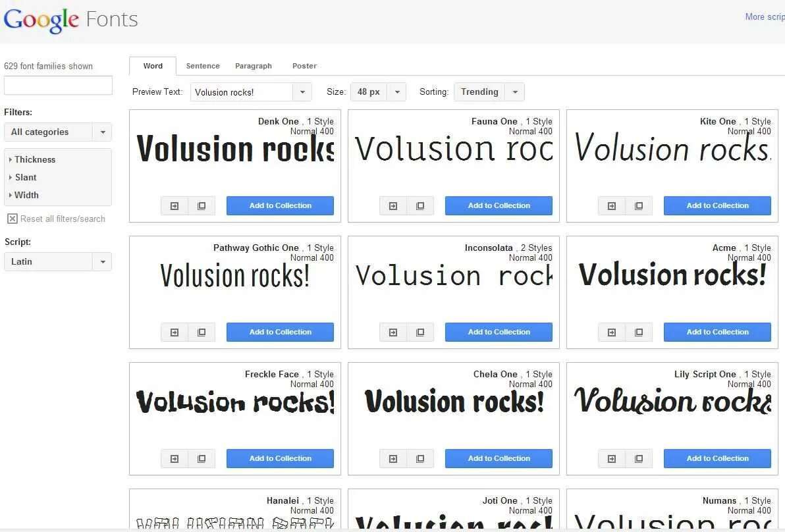The height and width of the screenshot is (532, 785).
Task: Click '629 font families shown' text
Action: pos(48,66)
